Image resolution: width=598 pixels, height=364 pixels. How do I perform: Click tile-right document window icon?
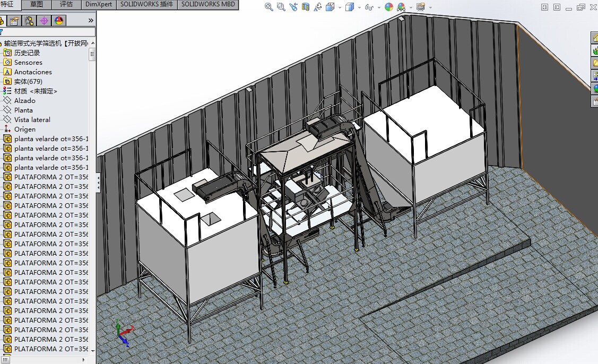click(x=557, y=7)
